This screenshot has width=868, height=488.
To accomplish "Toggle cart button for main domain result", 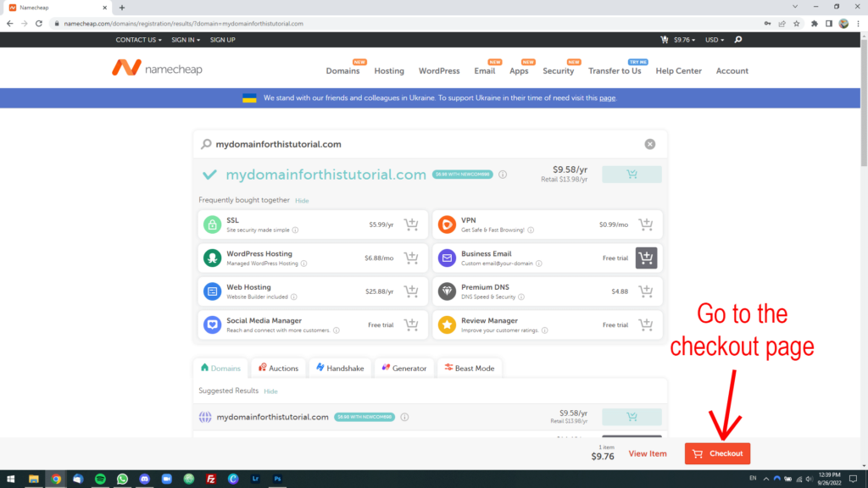I will (632, 175).
